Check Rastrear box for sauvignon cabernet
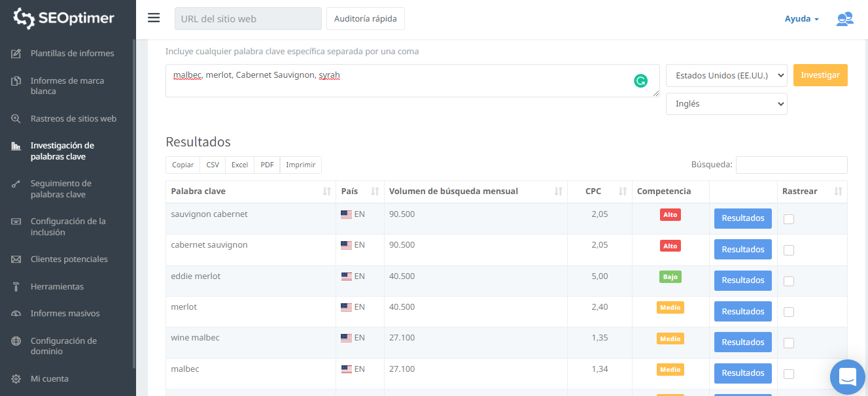 [x=789, y=219]
